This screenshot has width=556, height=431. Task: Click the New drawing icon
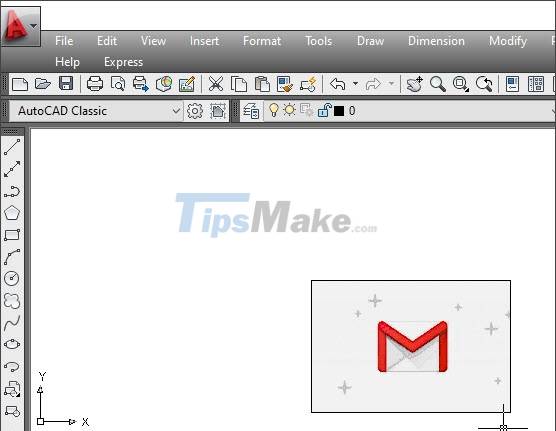[20, 84]
